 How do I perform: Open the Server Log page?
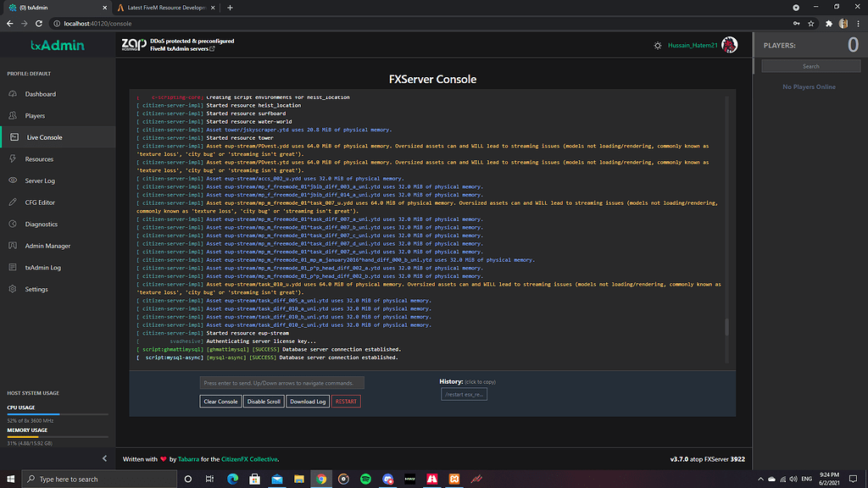pos(40,180)
